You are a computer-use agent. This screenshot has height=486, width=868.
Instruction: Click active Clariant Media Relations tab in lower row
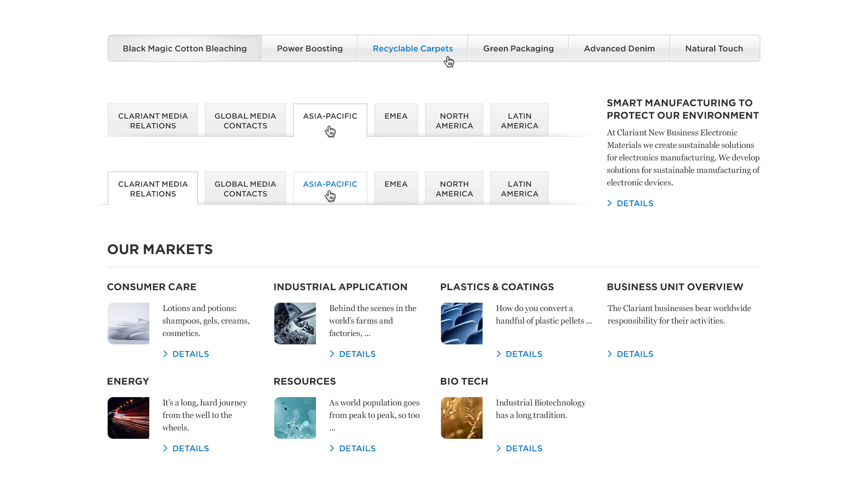(153, 188)
